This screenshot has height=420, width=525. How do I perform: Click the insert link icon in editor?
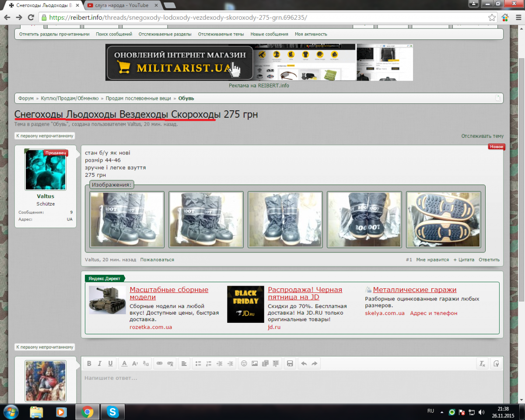pos(159,364)
